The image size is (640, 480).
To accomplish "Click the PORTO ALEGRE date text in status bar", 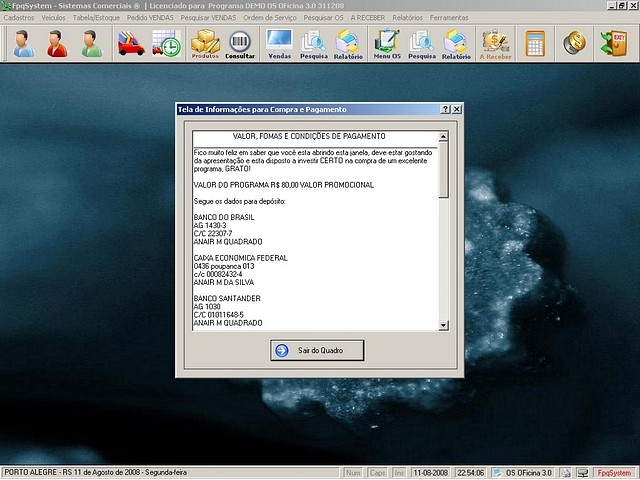I will pyautogui.click(x=96, y=473).
